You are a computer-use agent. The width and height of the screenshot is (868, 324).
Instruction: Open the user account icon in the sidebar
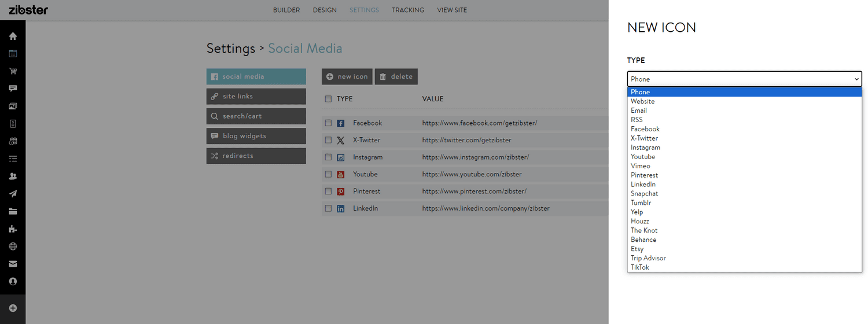[13, 281]
